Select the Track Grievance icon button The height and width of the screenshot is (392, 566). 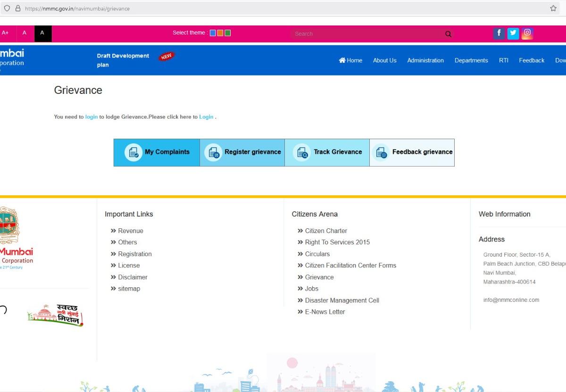(302, 152)
